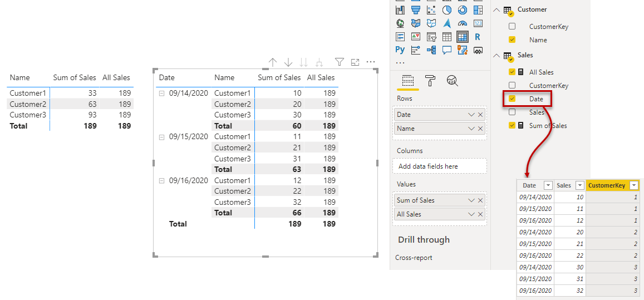This screenshot has height=300, width=644.
Task: Remove Sum of Sales from Values
Action: click(x=480, y=200)
